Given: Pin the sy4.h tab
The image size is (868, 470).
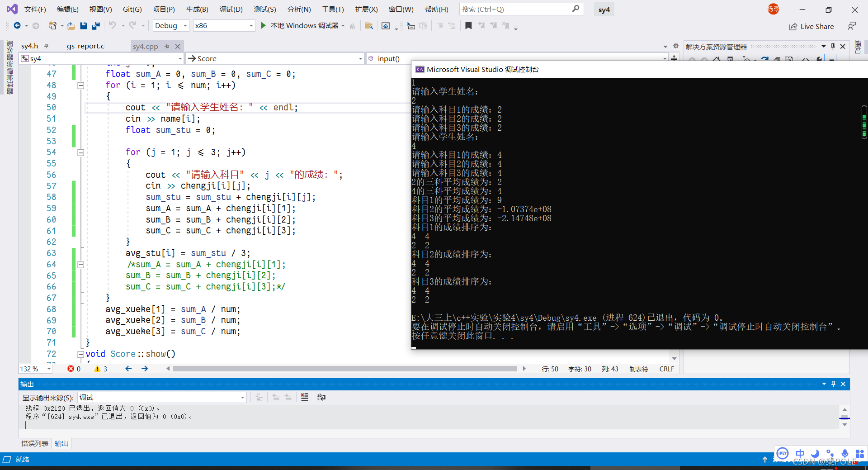Looking at the screenshot, I should 46,46.
